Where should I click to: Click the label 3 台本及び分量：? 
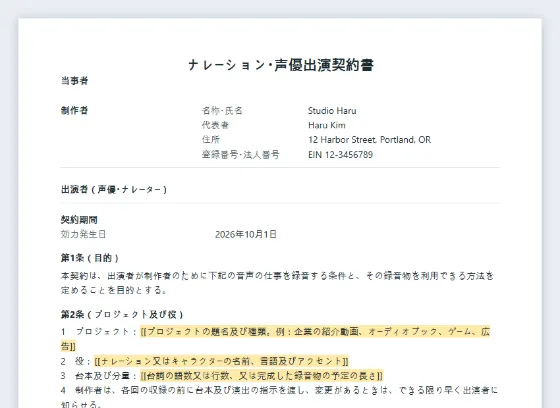[x=99, y=376]
